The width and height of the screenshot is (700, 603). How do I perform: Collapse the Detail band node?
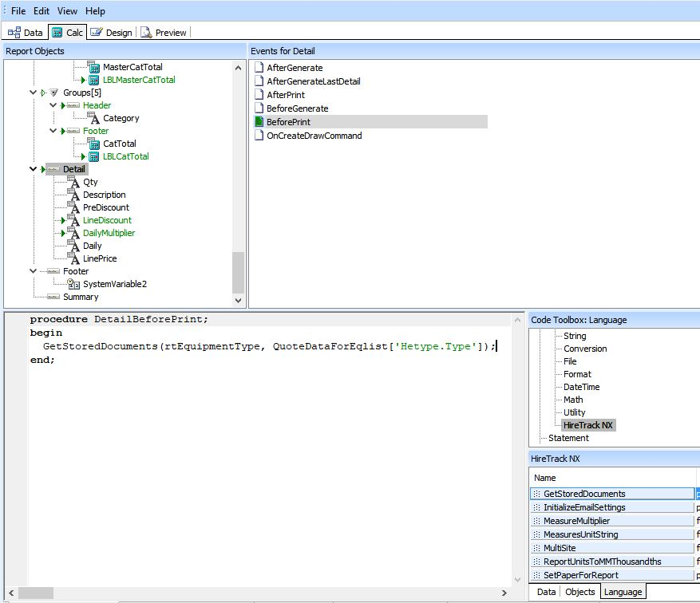[34, 169]
